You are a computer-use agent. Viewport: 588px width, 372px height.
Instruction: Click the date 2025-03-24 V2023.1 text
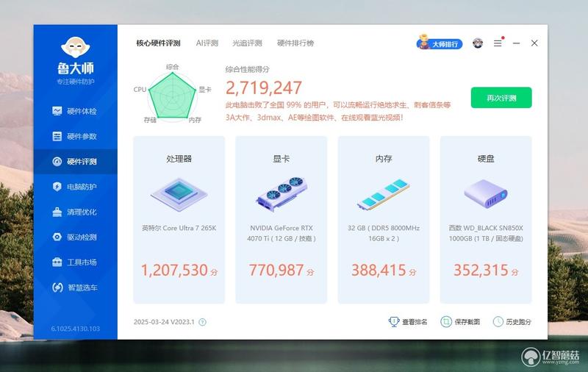(x=164, y=322)
